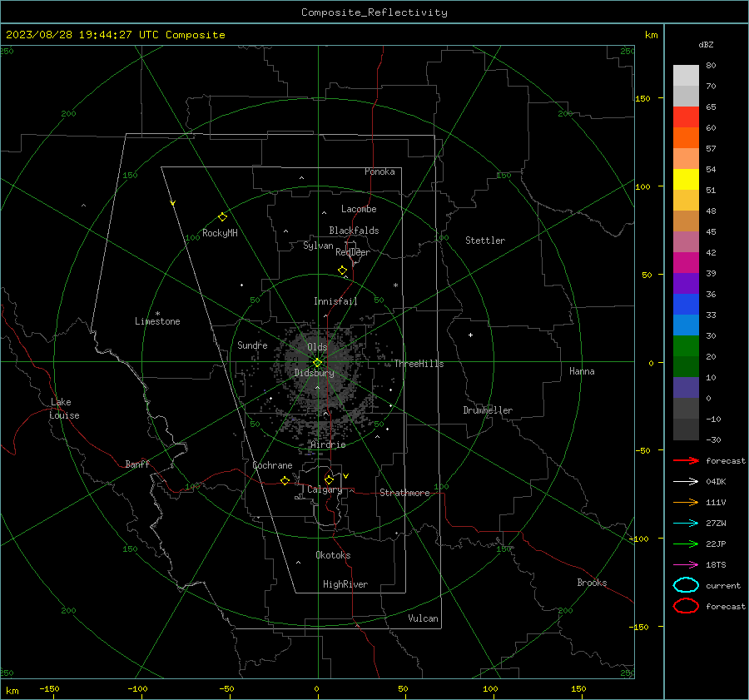The width and height of the screenshot is (749, 700).
Task: Click the -150 tick on bottom km axis
Action: (49, 689)
